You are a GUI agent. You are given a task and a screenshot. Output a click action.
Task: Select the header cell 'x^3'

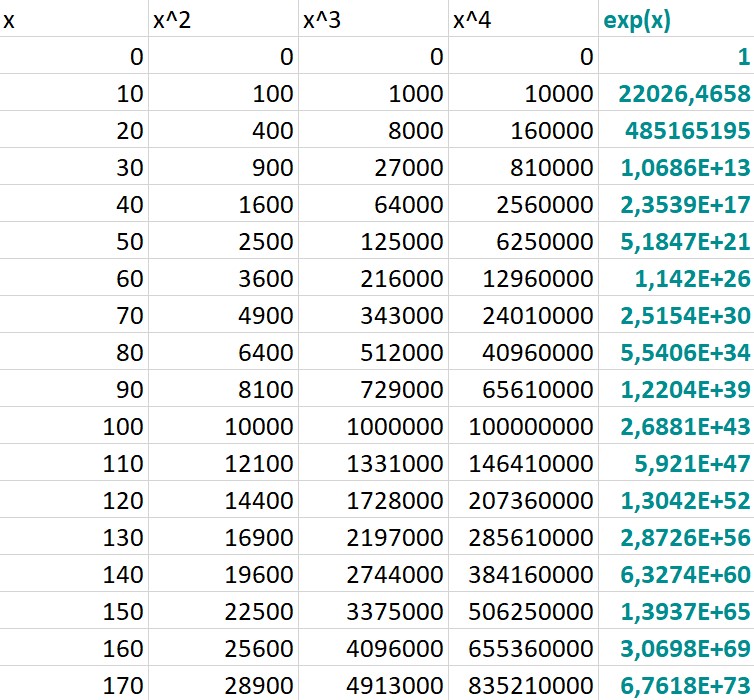pyautogui.click(x=374, y=19)
